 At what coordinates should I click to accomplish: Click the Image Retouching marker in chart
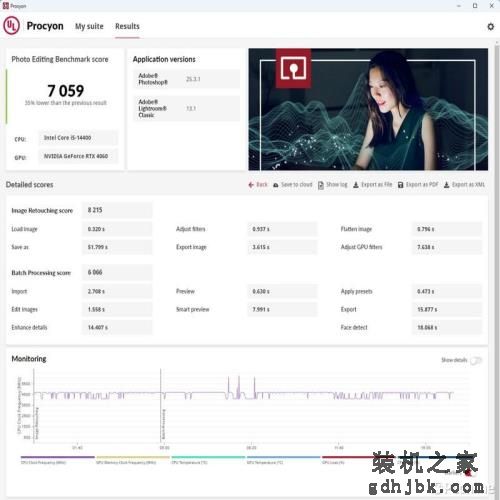37,423
